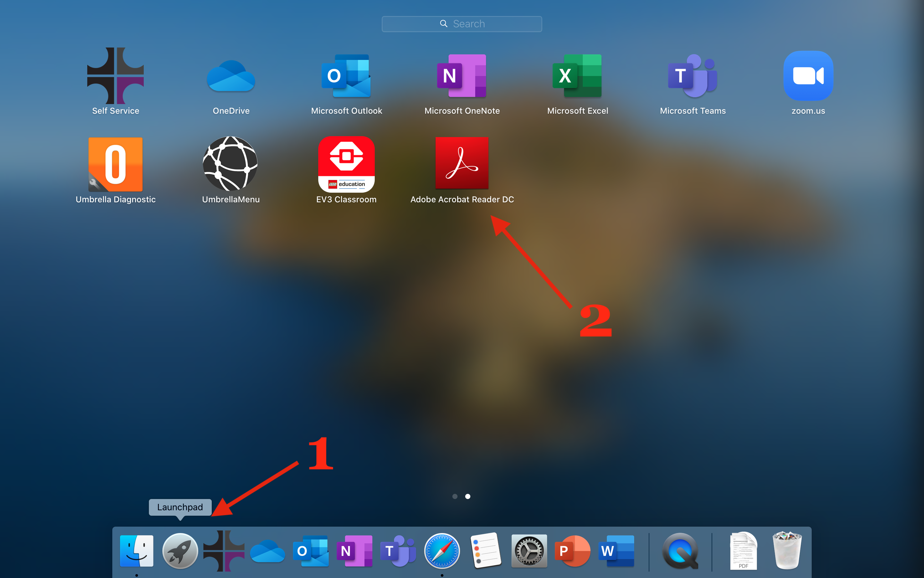924x578 pixels.
Task: Open Finder from the Dock
Action: click(x=137, y=551)
